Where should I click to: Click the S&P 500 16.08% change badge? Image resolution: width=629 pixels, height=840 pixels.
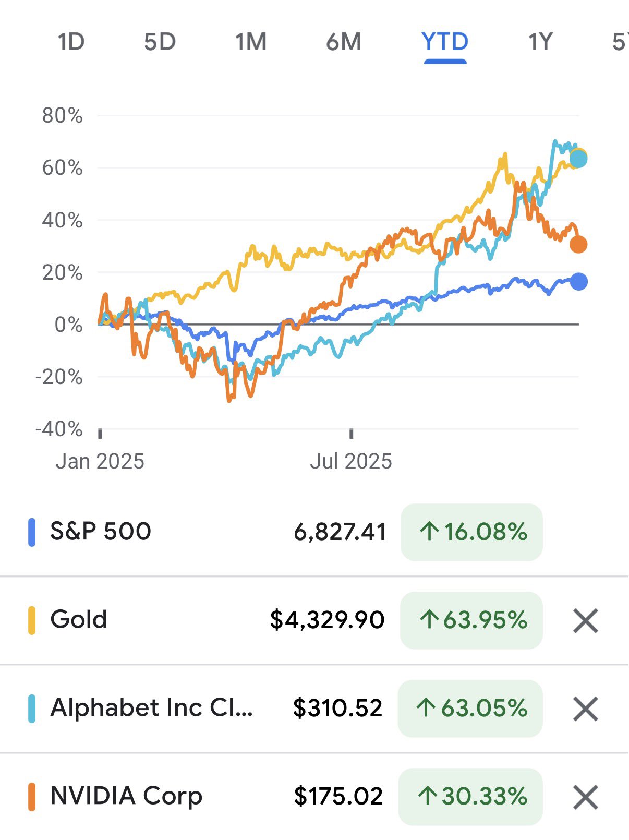point(471,532)
